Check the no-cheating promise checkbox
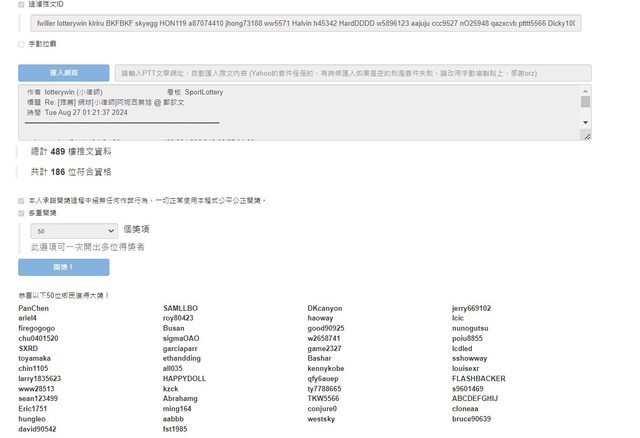The height and width of the screenshot is (438, 640). point(22,200)
